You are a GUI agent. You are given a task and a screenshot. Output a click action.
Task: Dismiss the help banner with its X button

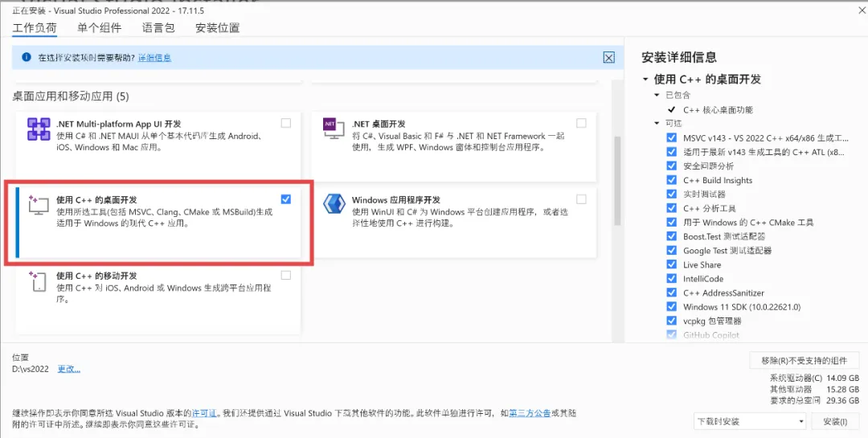(x=608, y=57)
